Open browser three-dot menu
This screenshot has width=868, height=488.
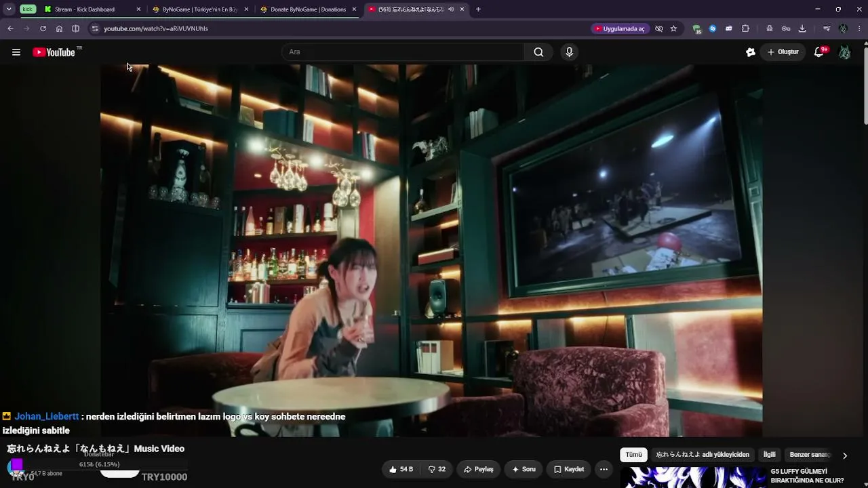tap(859, 28)
